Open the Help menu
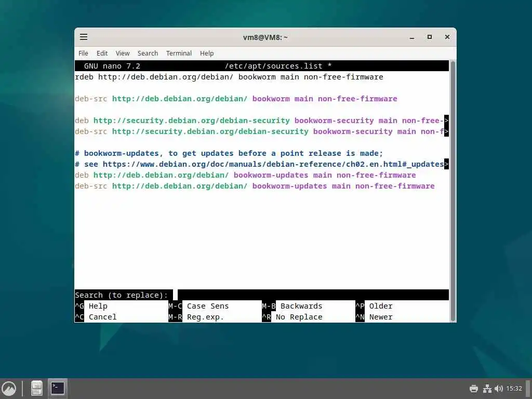The height and width of the screenshot is (399, 532). click(207, 54)
